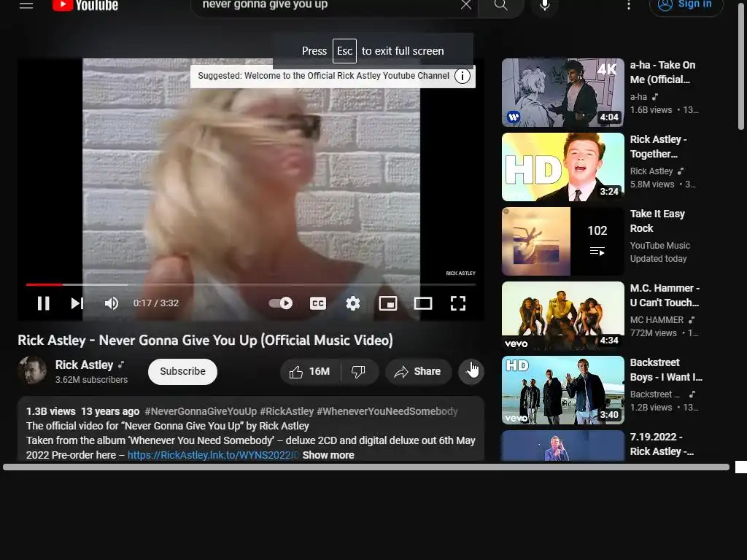Open Take It Easy Rock playlist thumbnail
Viewport: 747px width, 560px height.
click(562, 241)
